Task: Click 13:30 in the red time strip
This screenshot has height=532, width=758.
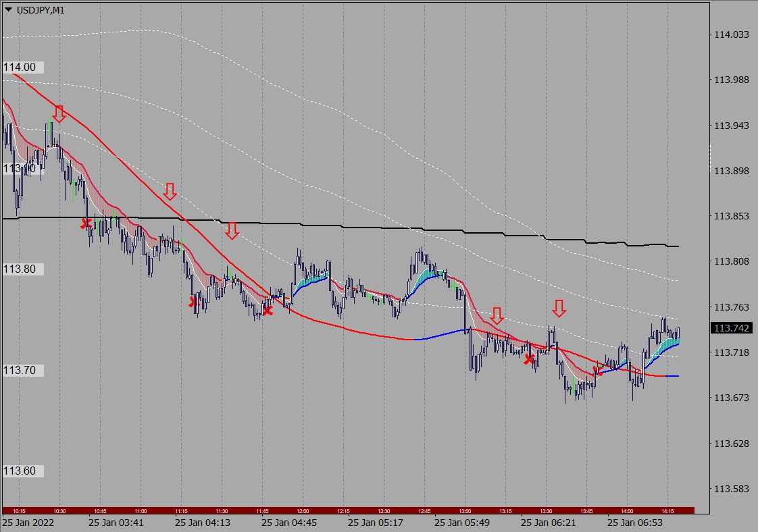Action: pyautogui.click(x=547, y=511)
